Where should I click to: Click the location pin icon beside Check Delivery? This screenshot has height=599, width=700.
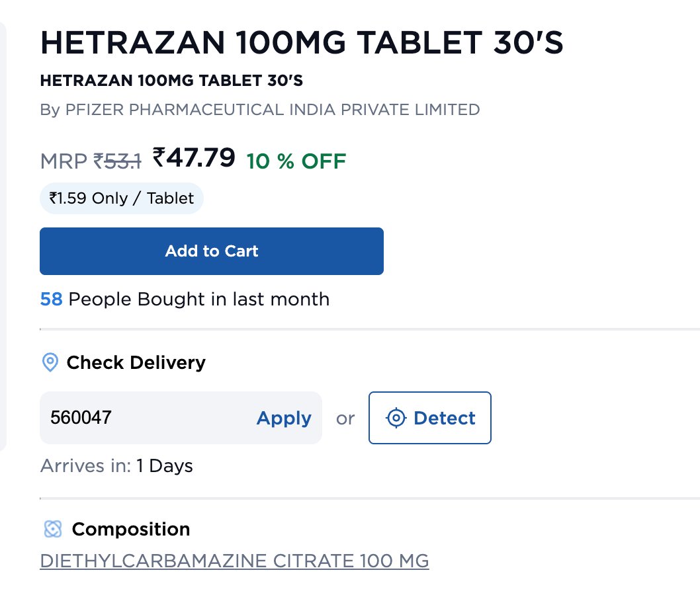tap(50, 362)
